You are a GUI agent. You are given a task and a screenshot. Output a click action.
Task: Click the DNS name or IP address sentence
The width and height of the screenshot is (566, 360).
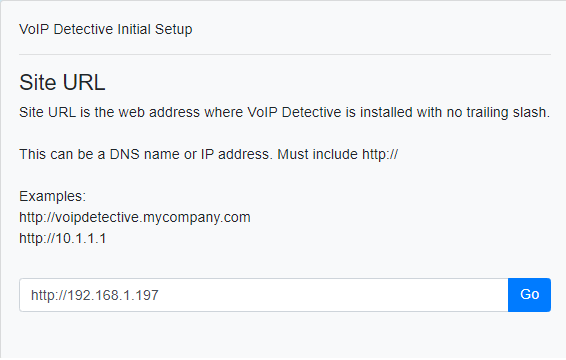tap(145, 154)
